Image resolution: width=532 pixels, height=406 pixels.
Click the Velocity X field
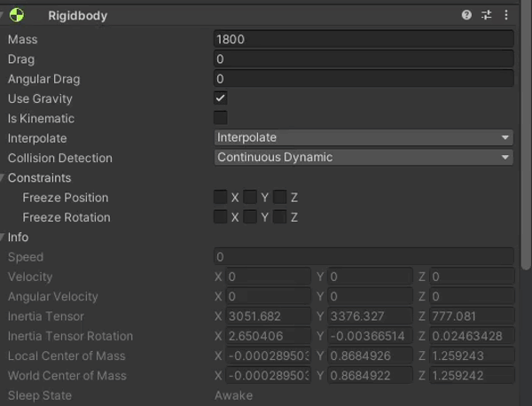268,277
